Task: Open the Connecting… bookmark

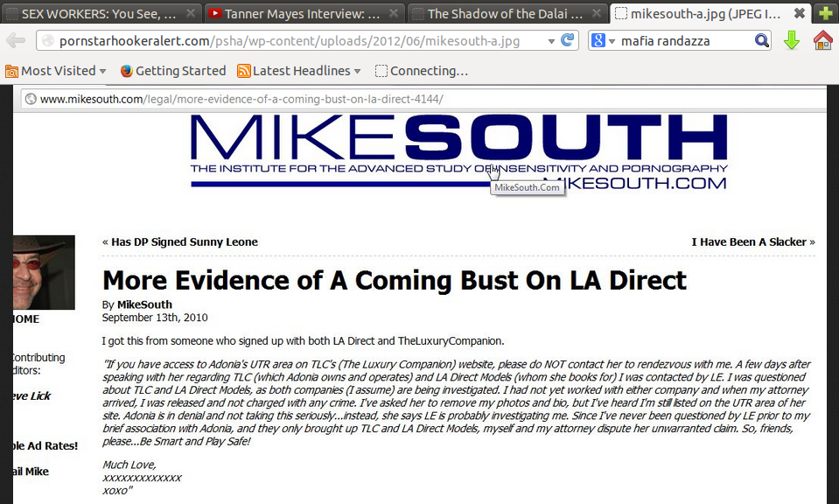Action: point(422,71)
